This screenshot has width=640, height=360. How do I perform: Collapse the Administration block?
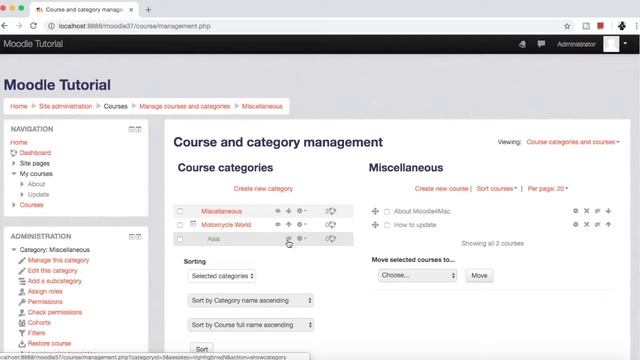(131, 236)
